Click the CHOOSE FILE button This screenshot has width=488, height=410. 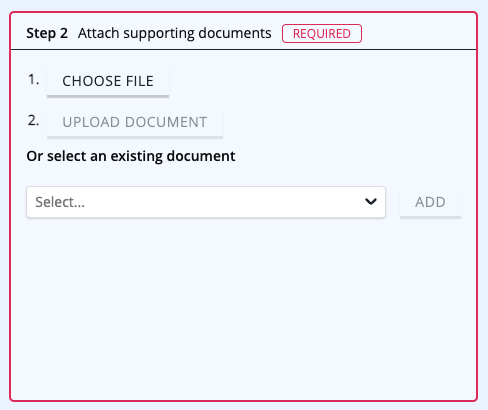coord(108,81)
